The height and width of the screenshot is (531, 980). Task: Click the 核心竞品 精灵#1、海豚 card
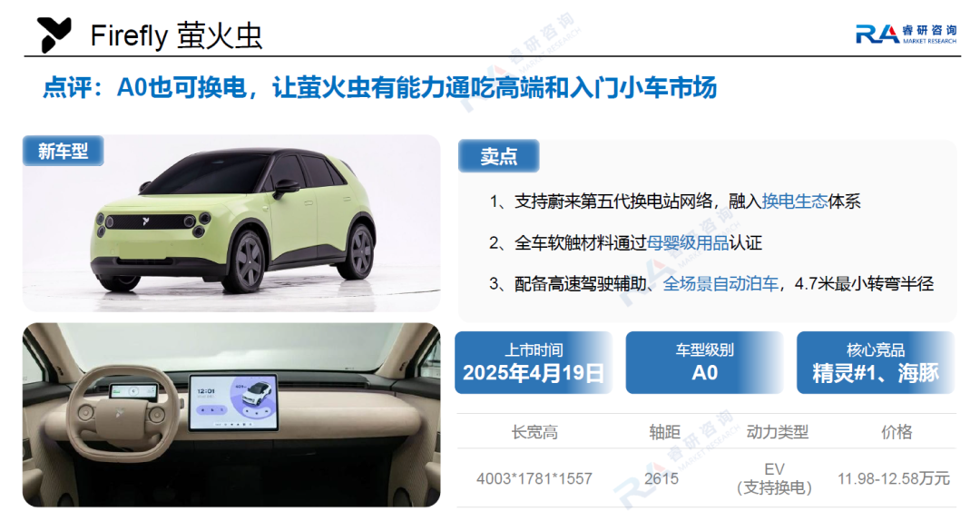(875, 363)
